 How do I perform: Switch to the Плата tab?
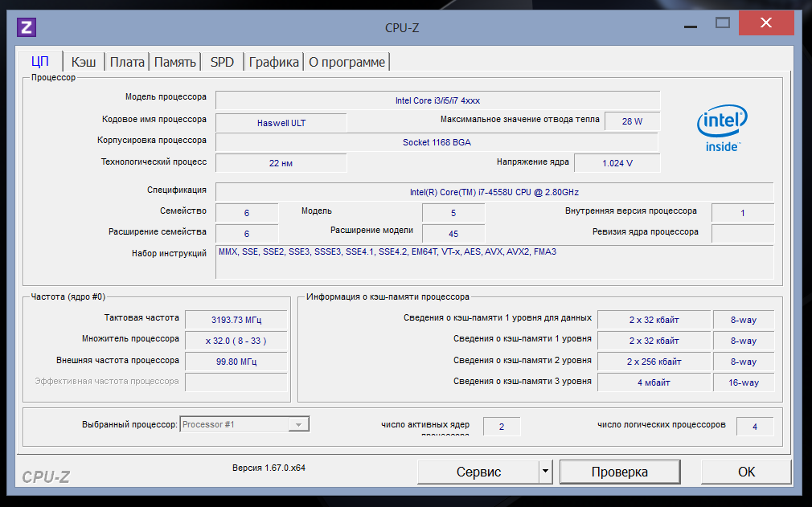click(127, 62)
